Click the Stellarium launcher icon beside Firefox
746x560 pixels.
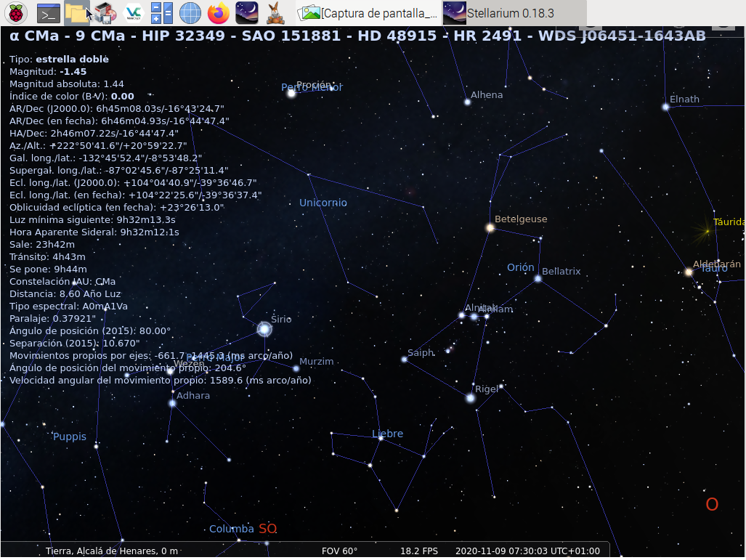click(246, 12)
